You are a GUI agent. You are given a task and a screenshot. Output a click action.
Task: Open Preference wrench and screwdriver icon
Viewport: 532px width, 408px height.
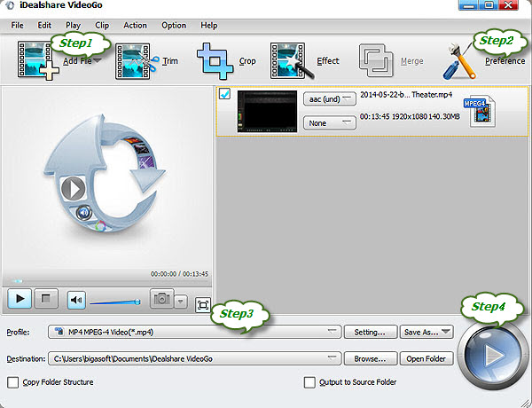[x=459, y=62]
